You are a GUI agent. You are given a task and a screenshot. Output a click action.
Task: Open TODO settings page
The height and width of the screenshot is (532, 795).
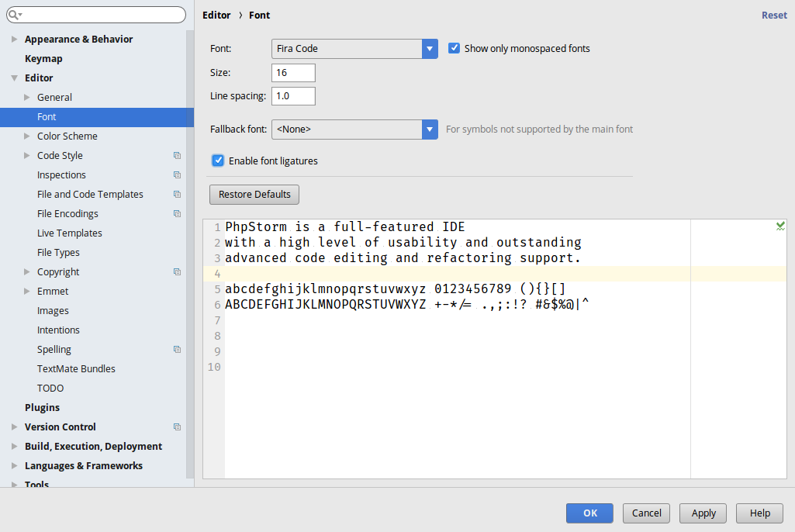50,389
